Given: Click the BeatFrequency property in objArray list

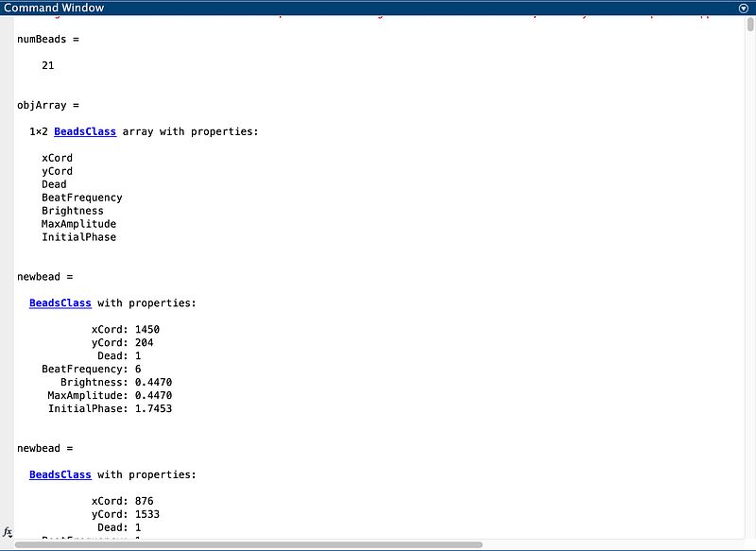Looking at the screenshot, I should point(81,198).
